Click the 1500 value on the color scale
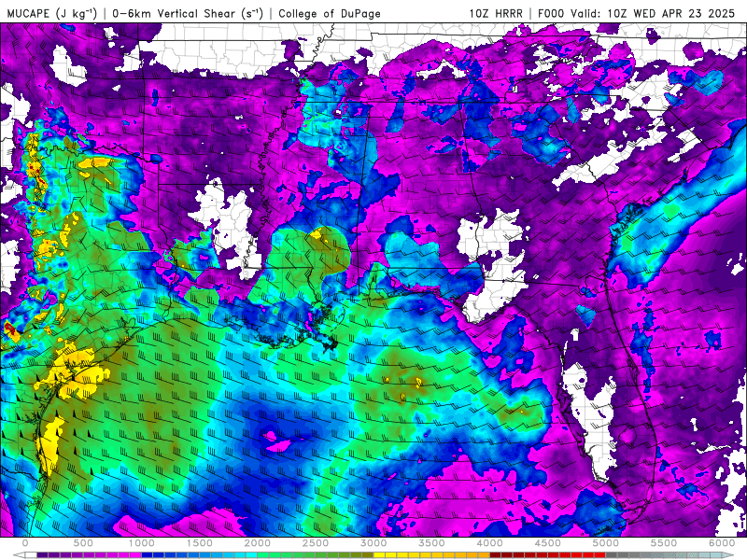747x560 pixels. coord(199,543)
